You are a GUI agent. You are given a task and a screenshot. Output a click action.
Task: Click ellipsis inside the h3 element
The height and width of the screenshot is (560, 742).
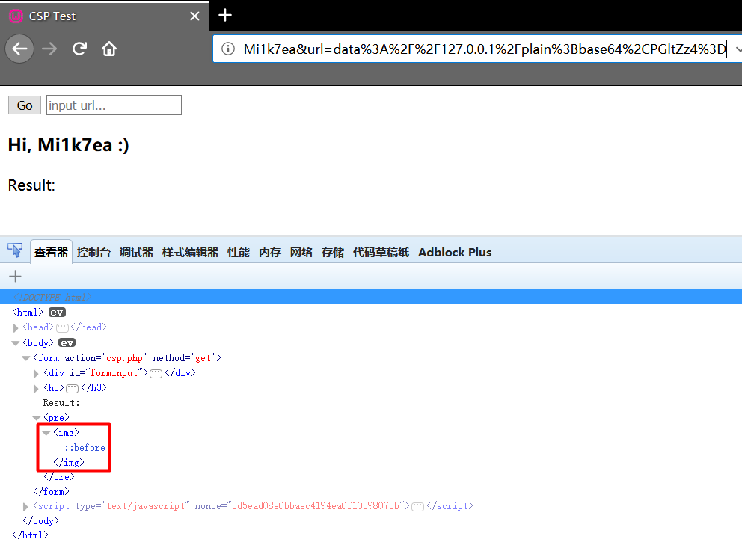pyautogui.click(x=72, y=388)
